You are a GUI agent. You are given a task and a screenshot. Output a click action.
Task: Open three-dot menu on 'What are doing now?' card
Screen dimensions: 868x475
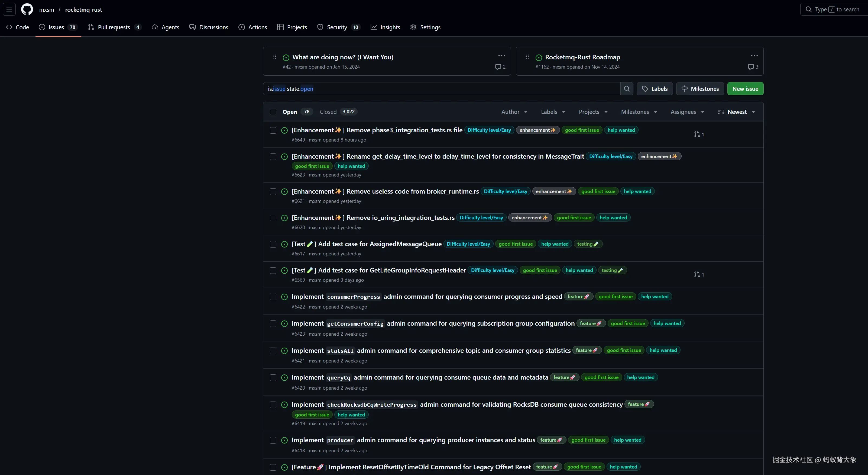point(501,56)
